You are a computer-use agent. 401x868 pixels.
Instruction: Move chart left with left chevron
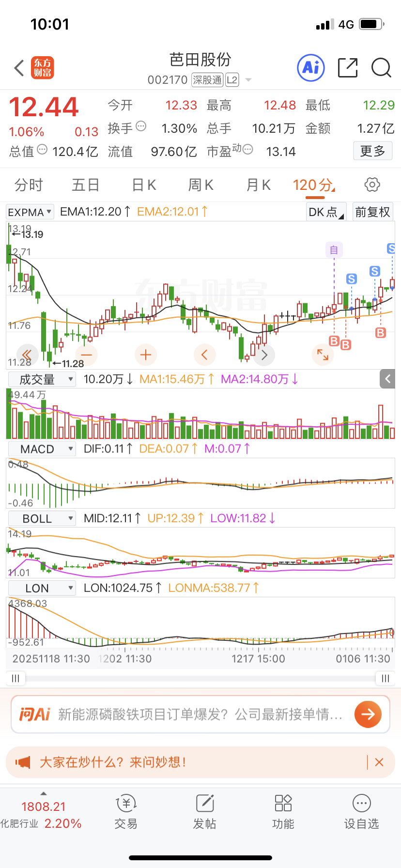pyautogui.click(x=204, y=355)
